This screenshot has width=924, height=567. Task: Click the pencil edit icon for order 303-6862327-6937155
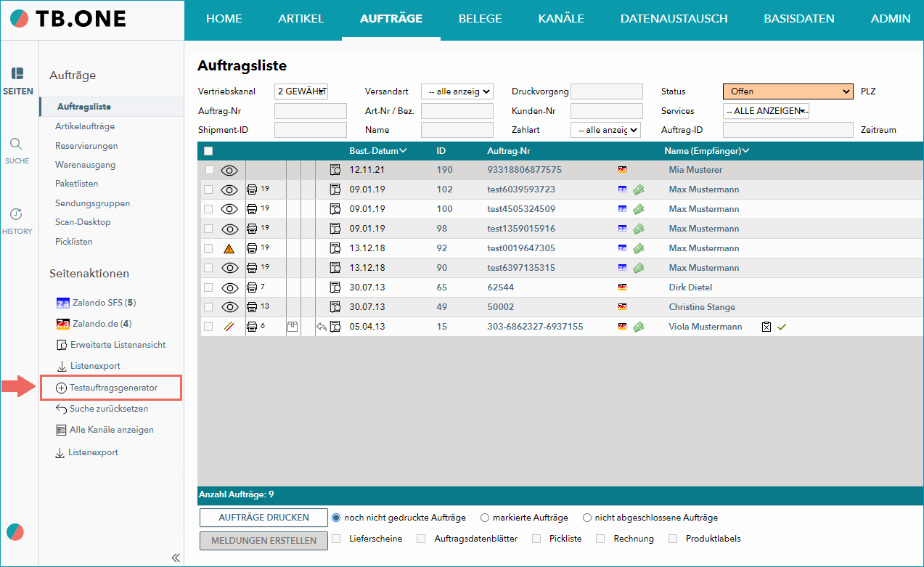229,327
